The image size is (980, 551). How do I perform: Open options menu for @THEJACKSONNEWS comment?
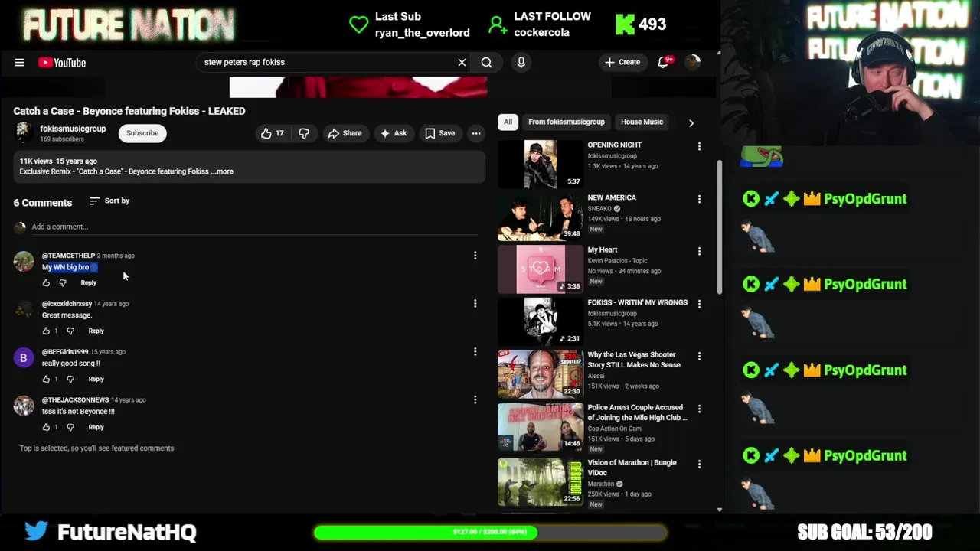[x=475, y=400]
